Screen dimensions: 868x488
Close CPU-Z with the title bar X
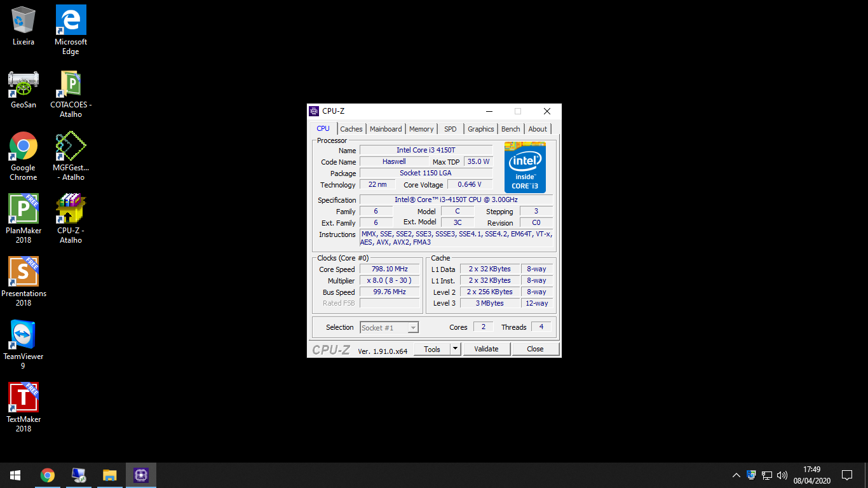[x=546, y=111]
